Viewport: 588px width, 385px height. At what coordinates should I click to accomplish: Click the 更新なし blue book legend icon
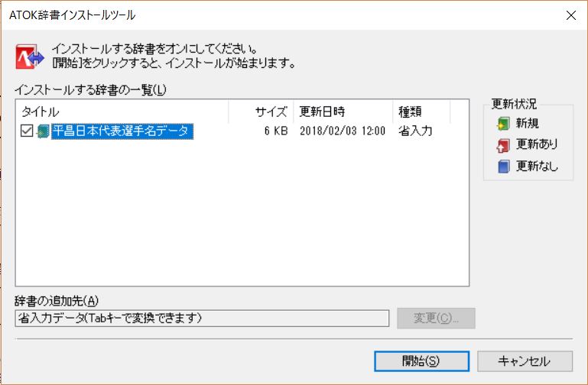click(503, 167)
